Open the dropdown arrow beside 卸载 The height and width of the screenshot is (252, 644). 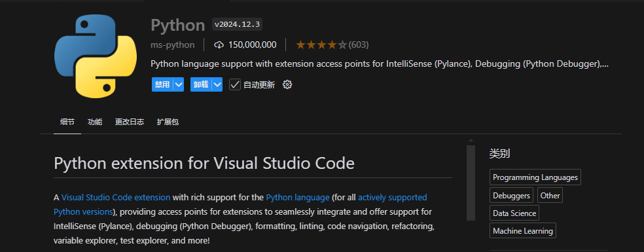click(217, 84)
